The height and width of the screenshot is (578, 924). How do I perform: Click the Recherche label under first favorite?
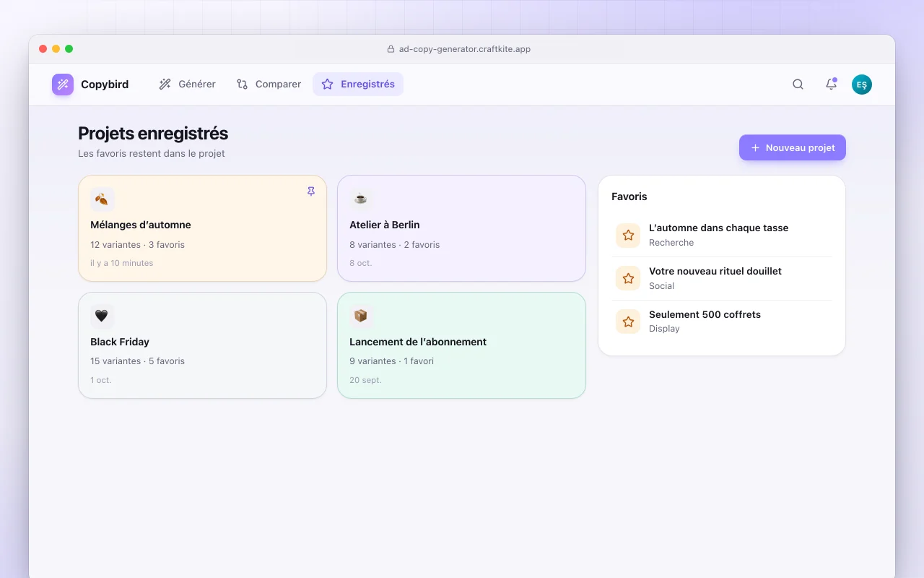point(671,243)
